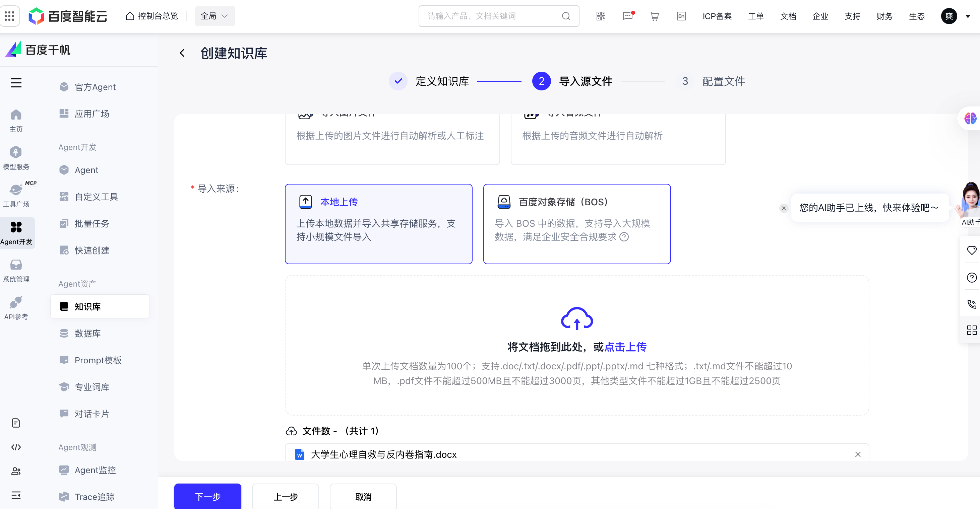This screenshot has width=980, height=509.
Task: Open 工具广场 via the MCP planet icon
Action: pyautogui.click(x=16, y=194)
